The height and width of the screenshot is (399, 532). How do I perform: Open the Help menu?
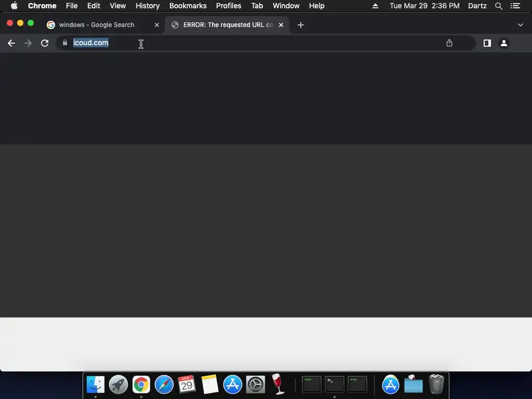pyautogui.click(x=316, y=6)
